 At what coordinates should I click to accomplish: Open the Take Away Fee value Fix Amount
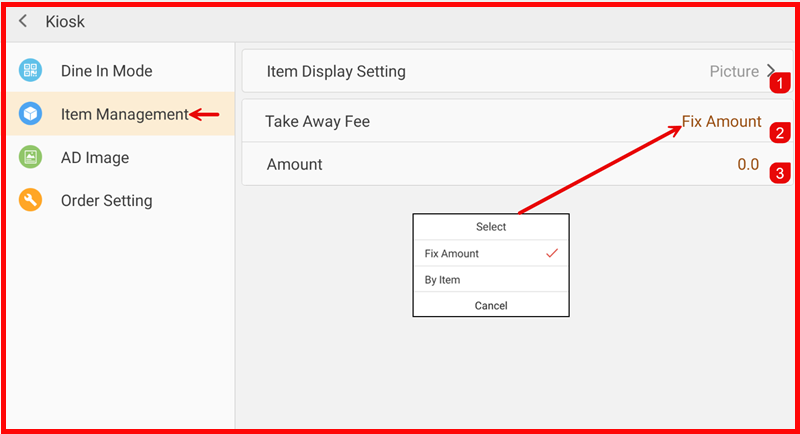pyautogui.click(x=721, y=121)
